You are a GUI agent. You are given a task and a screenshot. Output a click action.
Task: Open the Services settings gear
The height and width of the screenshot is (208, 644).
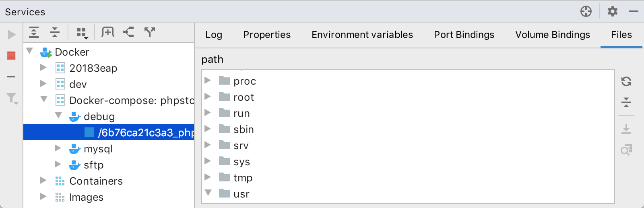coord(613,11)
